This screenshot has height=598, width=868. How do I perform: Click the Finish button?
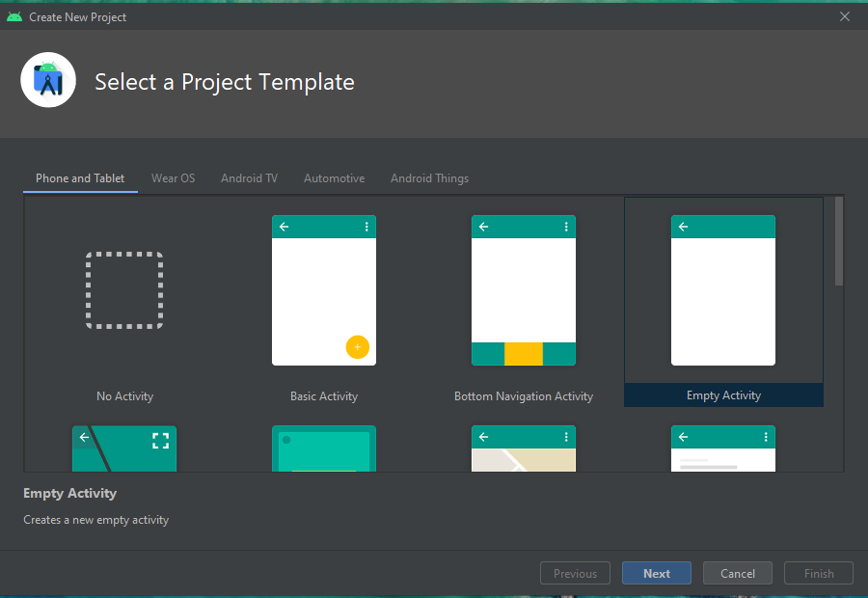pos(819,573)
